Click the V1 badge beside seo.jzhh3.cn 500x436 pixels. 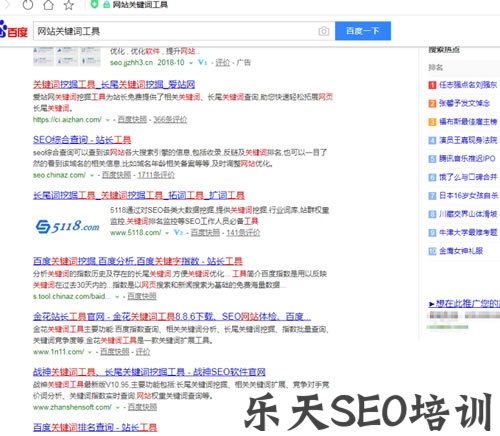click(202, 62)
